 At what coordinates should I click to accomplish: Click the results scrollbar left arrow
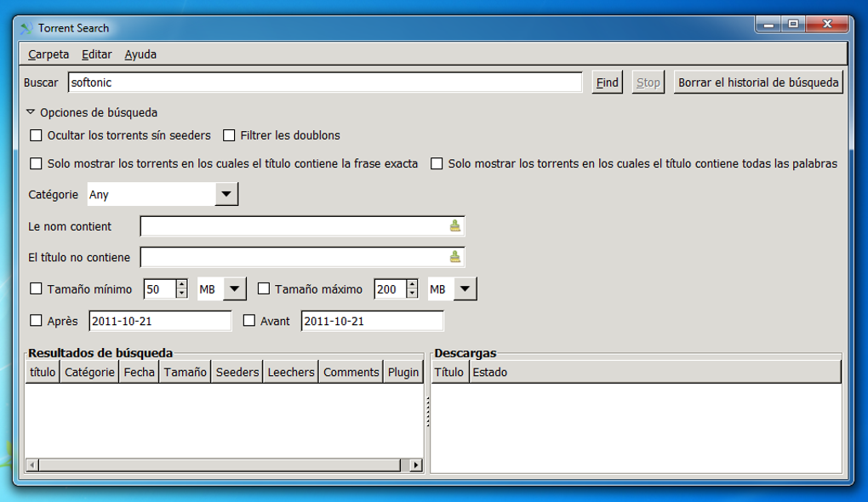(32, 465)
